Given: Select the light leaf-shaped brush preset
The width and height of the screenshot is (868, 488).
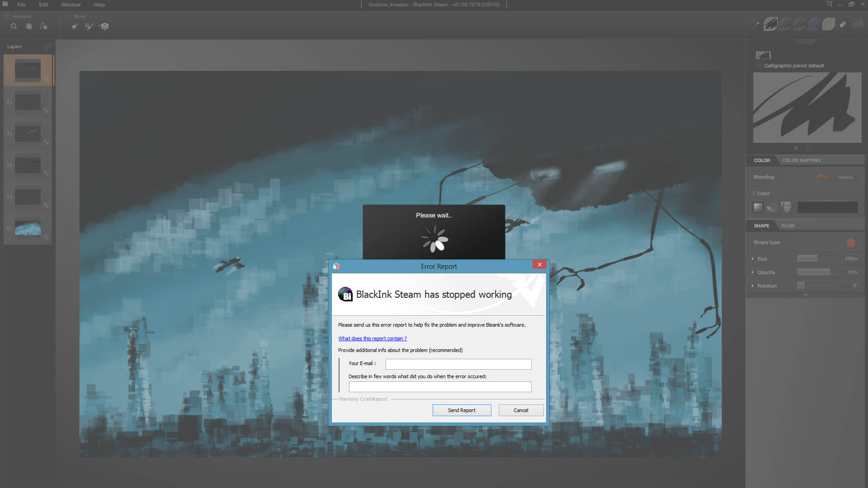Looking at the screenshot, I should pos(828,24).
